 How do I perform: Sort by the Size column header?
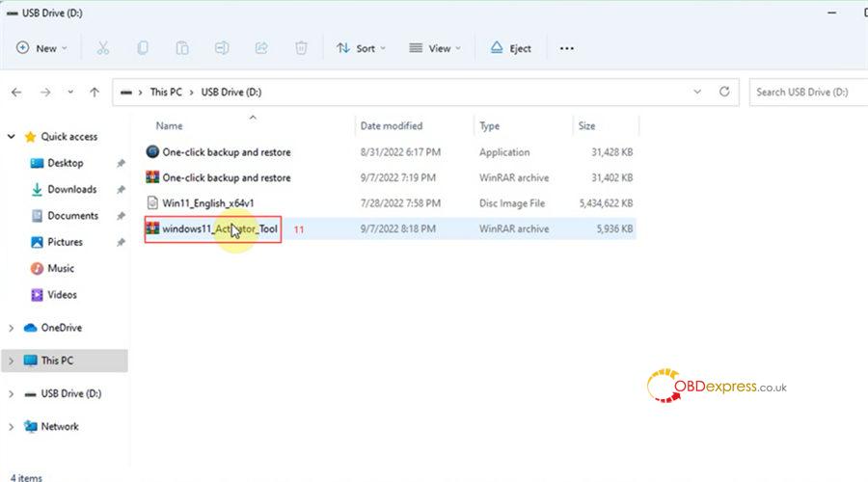tap(586, 125)
